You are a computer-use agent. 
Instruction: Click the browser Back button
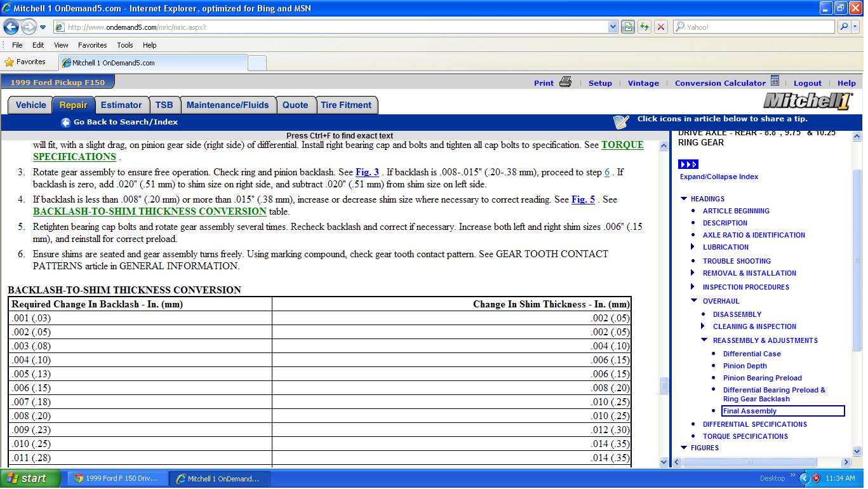11,27
